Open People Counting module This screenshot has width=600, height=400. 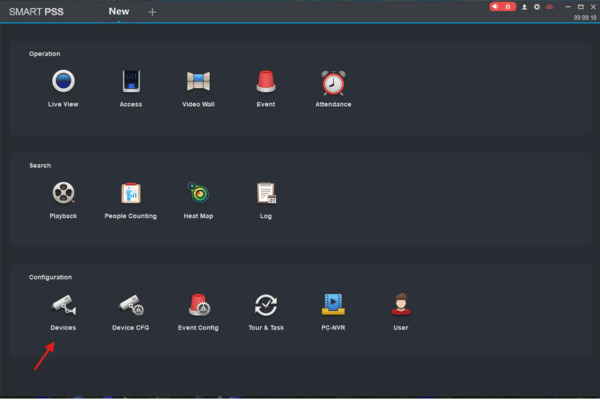[x=131, y=200]
